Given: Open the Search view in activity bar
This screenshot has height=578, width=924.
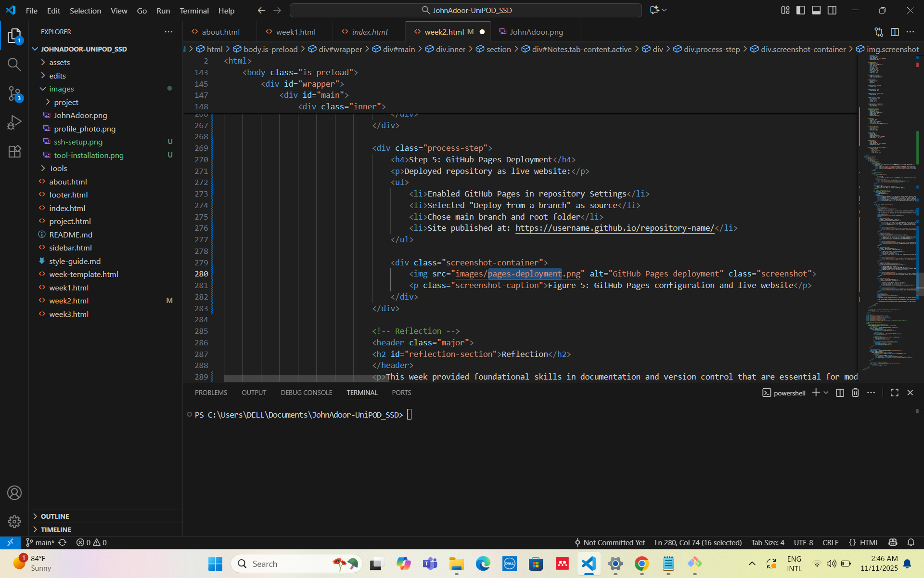Looking at the screenshot, I should pos(14,64).
